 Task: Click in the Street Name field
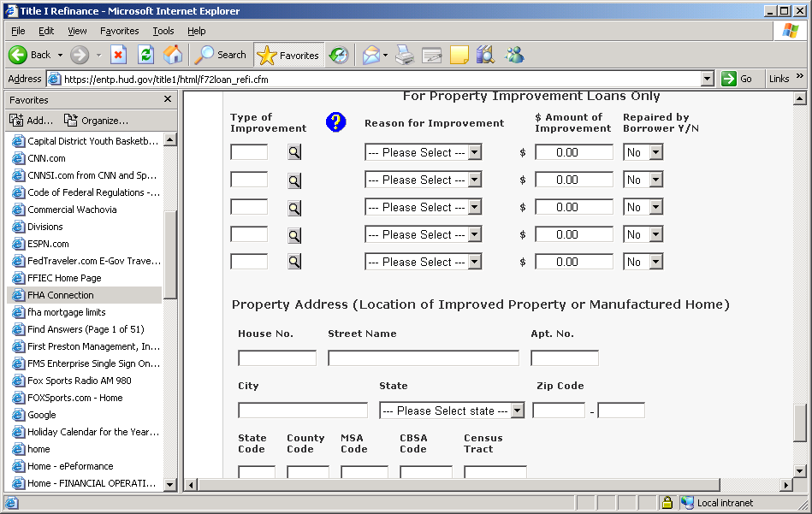point(424,358)
